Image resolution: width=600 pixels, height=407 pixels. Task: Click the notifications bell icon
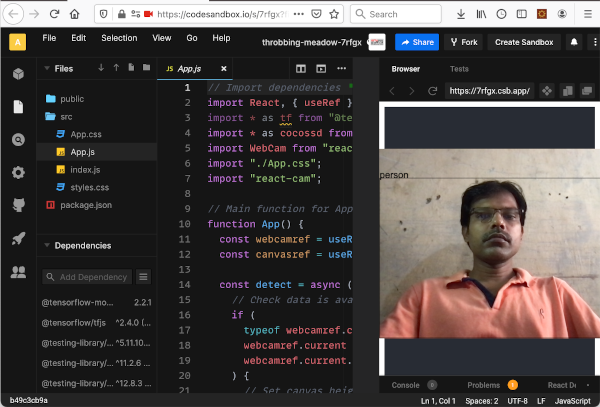pyautogui.click(x=575, y=42)
